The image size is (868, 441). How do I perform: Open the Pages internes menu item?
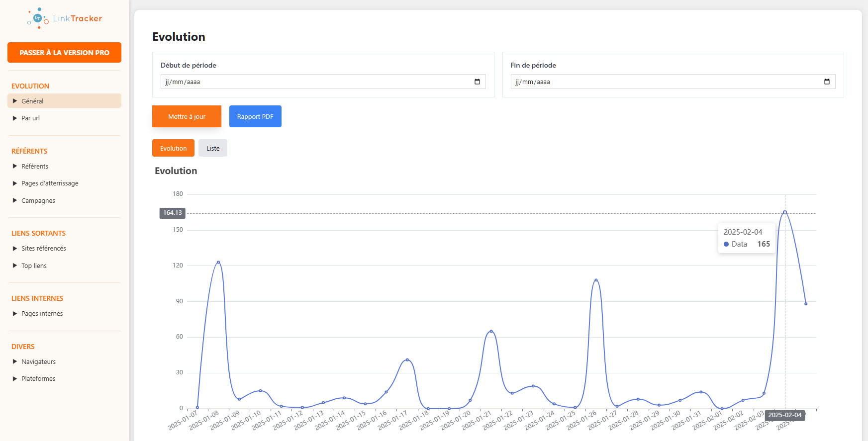(x=64, y=313)
